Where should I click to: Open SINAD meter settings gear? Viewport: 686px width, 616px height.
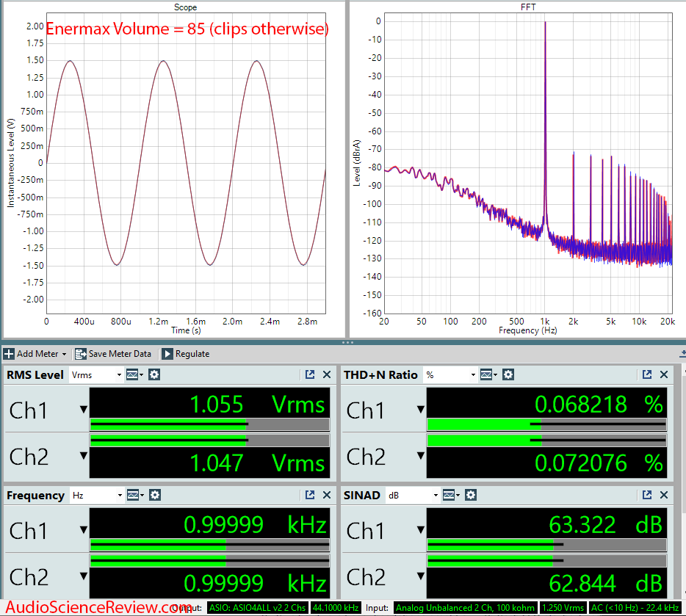point(471,495)
